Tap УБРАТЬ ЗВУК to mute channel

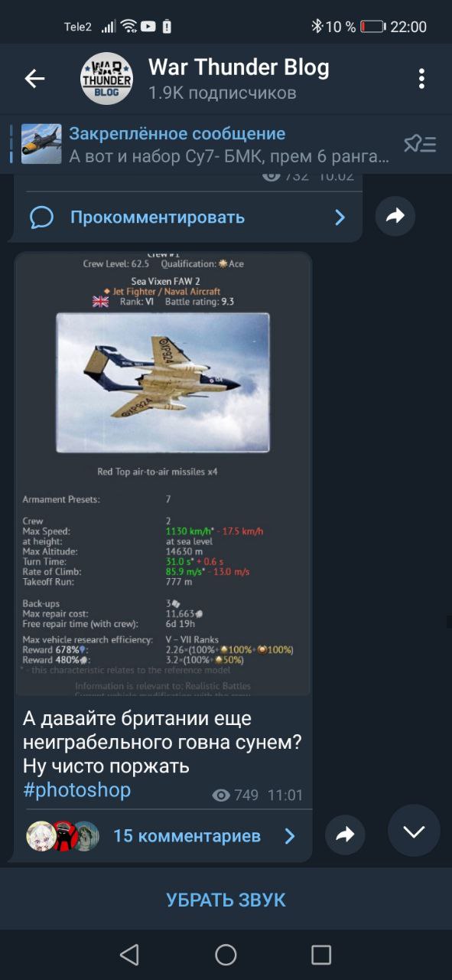coord(226,900)
